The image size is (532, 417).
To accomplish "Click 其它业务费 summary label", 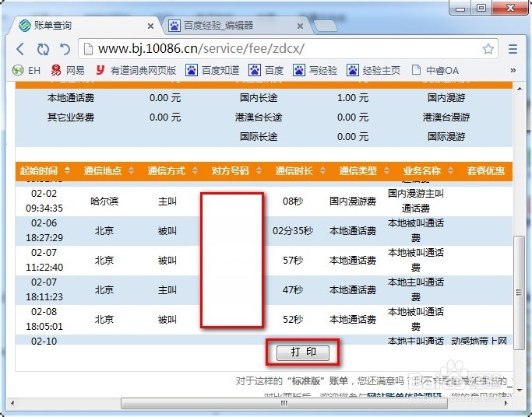I will pos(71,117).
